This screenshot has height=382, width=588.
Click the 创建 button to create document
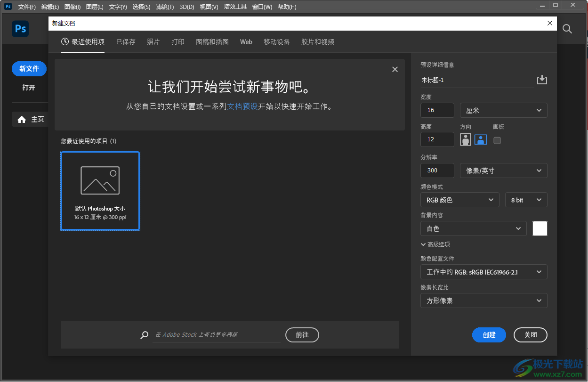pyautogui.click(x=489, y=334)
